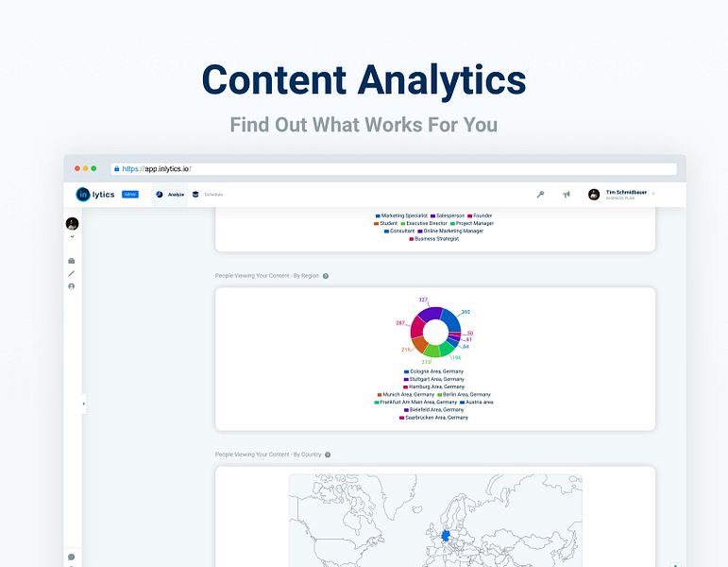This screenshot has height=567, width=728.
Task: Select Frankfurt Am Main Area legend item
Action: [x=415, y=402]
